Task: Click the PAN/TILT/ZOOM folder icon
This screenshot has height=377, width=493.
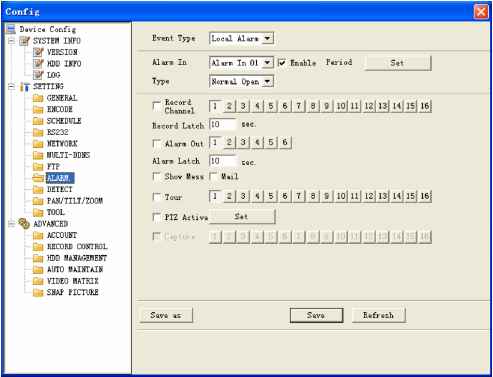Action: pyautogui.click(x=38, y=201)
